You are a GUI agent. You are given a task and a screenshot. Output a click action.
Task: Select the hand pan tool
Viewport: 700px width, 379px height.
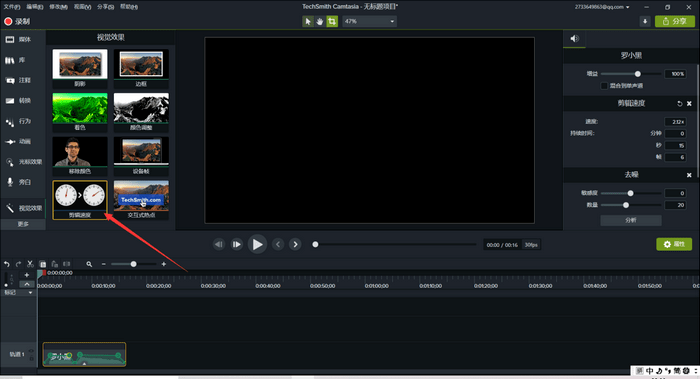click(320, 21)
